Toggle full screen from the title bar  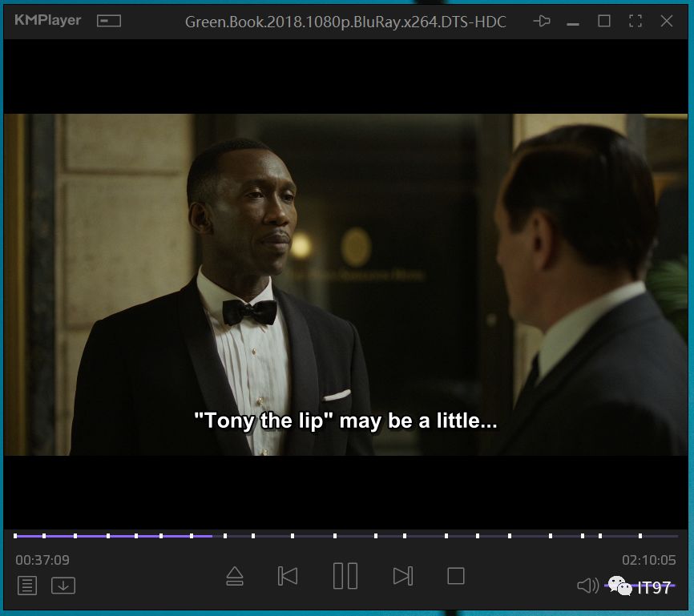pos(635,21)
